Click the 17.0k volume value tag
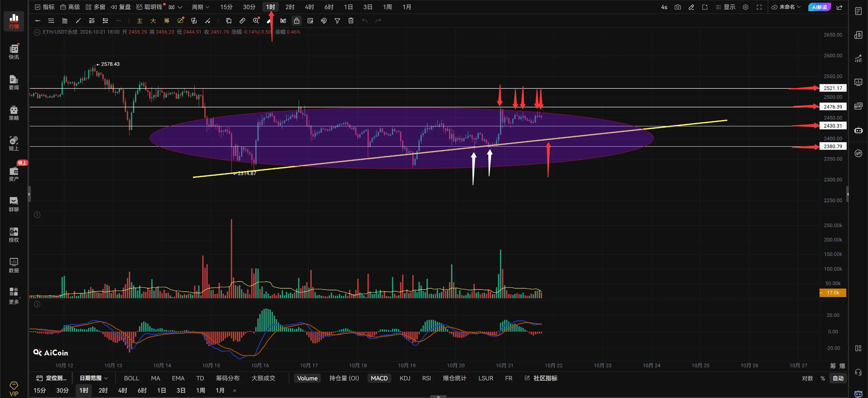 pyautogui.click(x=833, y=293)
